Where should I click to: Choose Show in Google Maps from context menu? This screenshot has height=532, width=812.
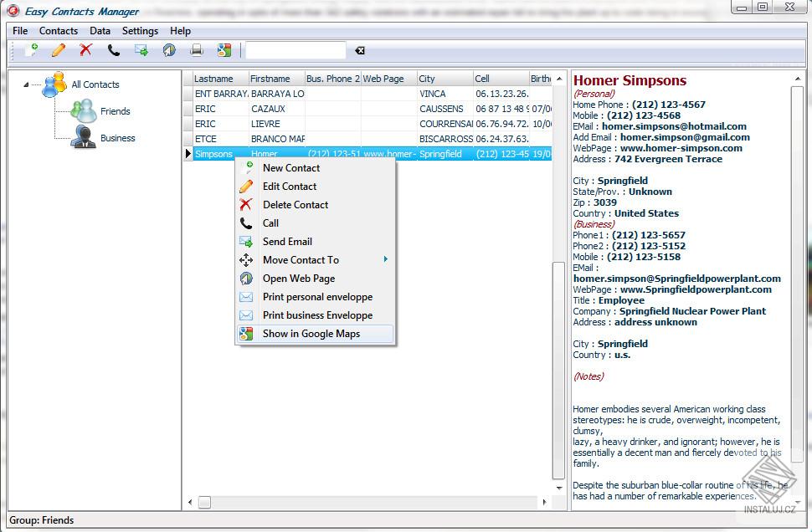(x=311, y=333)
